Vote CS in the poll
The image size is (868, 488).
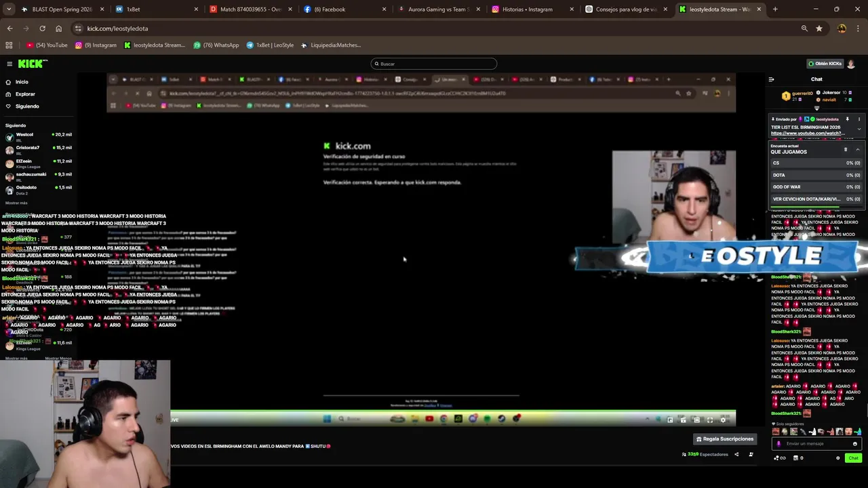click(x=816, y=163)
